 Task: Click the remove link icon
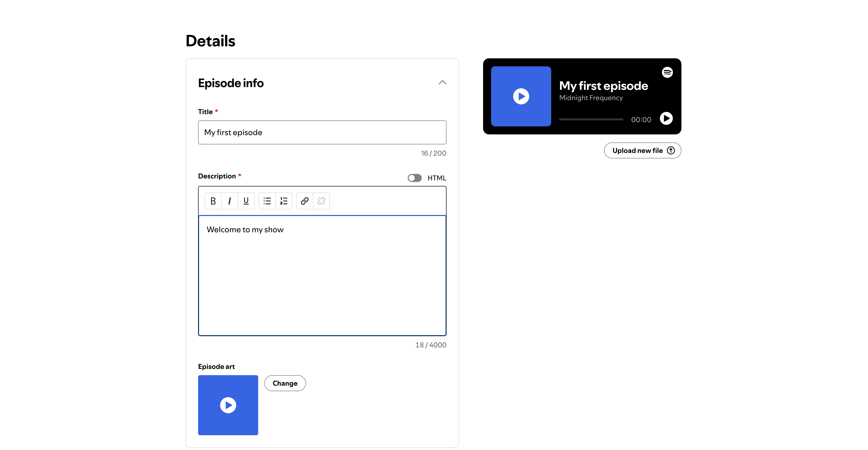(x=321, y=201)
